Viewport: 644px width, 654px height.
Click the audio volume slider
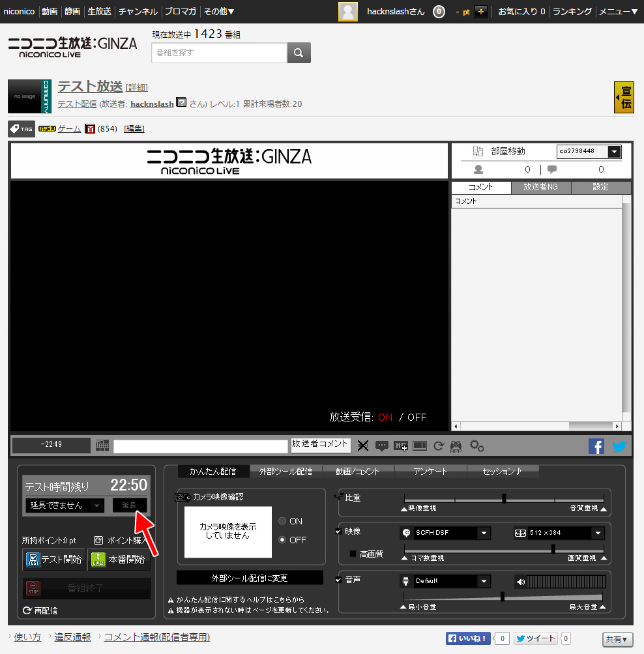point(502,597)
